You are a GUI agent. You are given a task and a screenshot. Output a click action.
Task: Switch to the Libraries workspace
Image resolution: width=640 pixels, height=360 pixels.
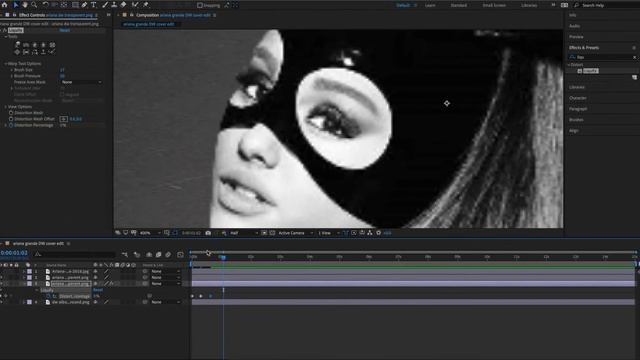point(529,5)
